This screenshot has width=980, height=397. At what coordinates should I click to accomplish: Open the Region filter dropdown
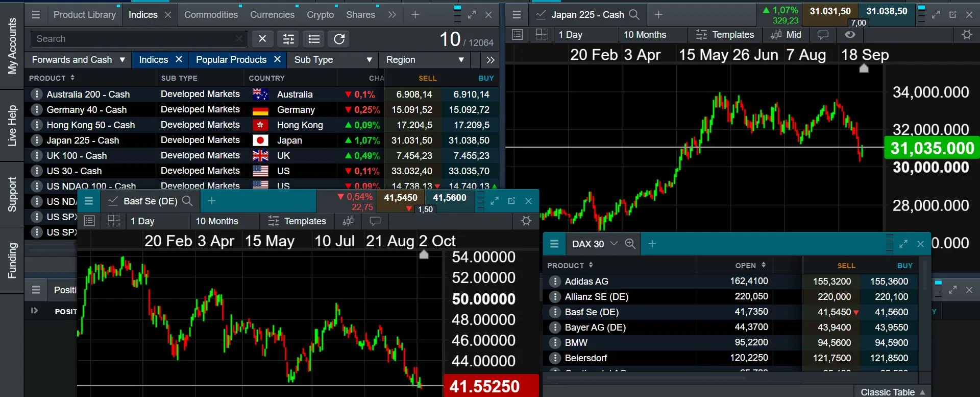[x=425, y=60]
